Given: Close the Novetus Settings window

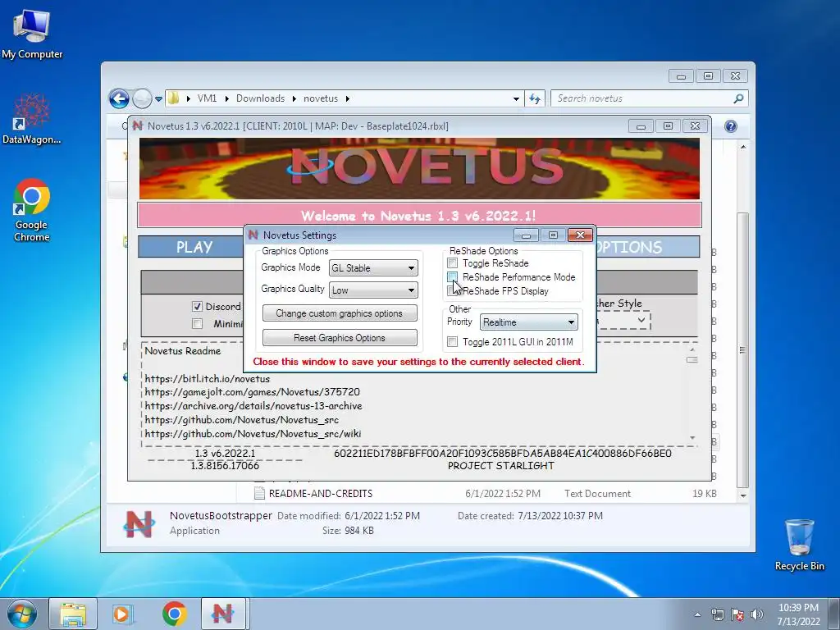Looking at the screenshot, I should [580, 235].
